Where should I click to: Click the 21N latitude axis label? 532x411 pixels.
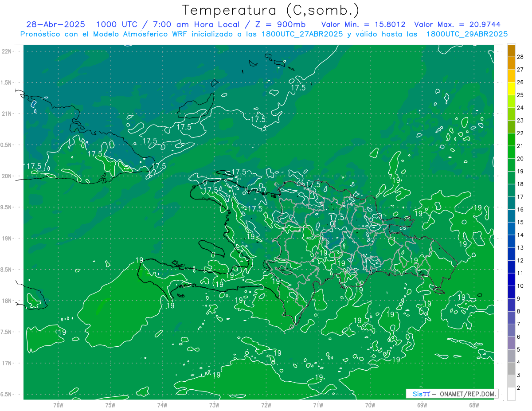tap(7, 114)
